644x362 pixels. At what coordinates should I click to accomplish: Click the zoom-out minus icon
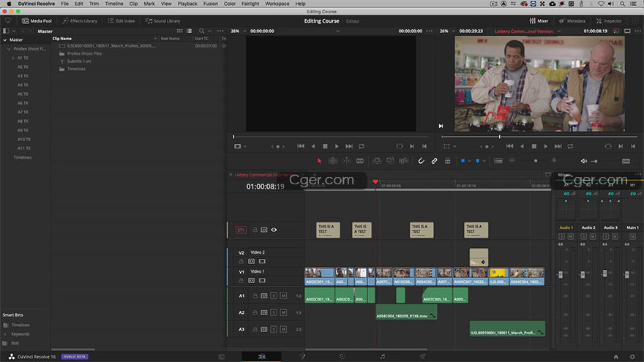(x=512, y=161)
